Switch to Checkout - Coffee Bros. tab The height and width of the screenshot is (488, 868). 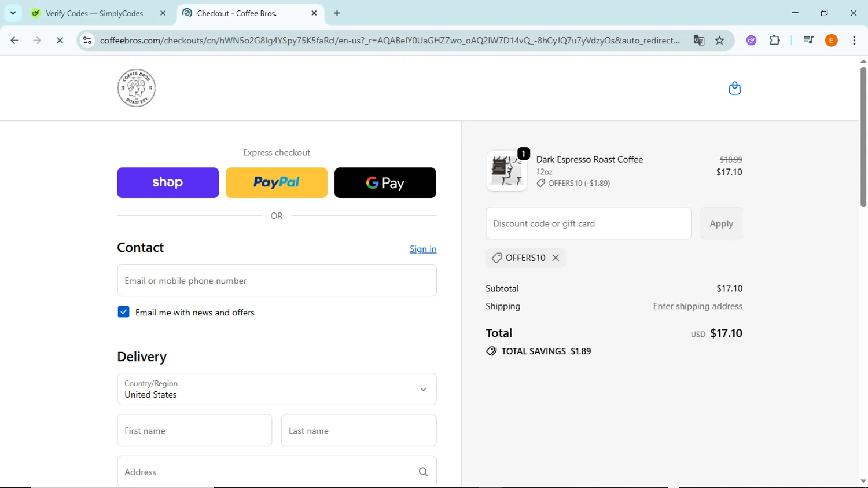[251, 13]
